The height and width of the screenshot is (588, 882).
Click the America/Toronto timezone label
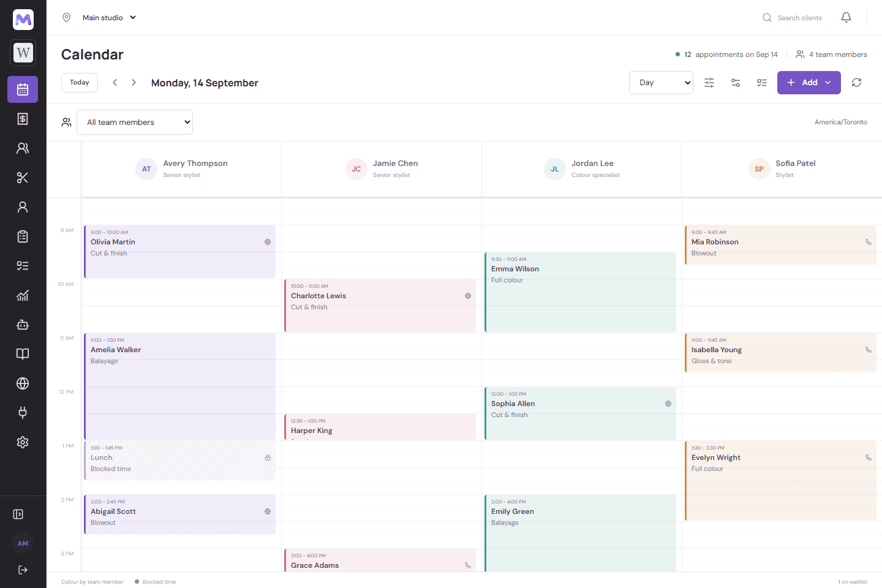(841, 123)
